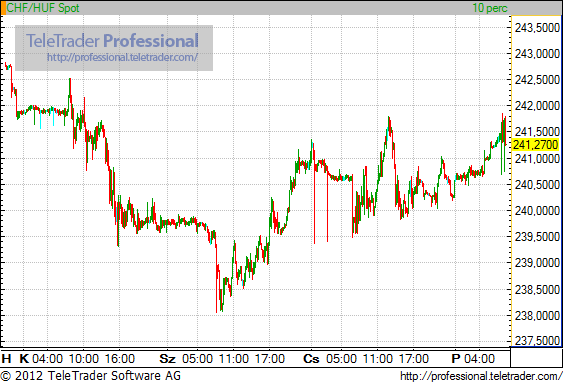Click the yellow 241,2700 current price tag
The width and height of the screenshot is (563, 385).
click(535, 145)
